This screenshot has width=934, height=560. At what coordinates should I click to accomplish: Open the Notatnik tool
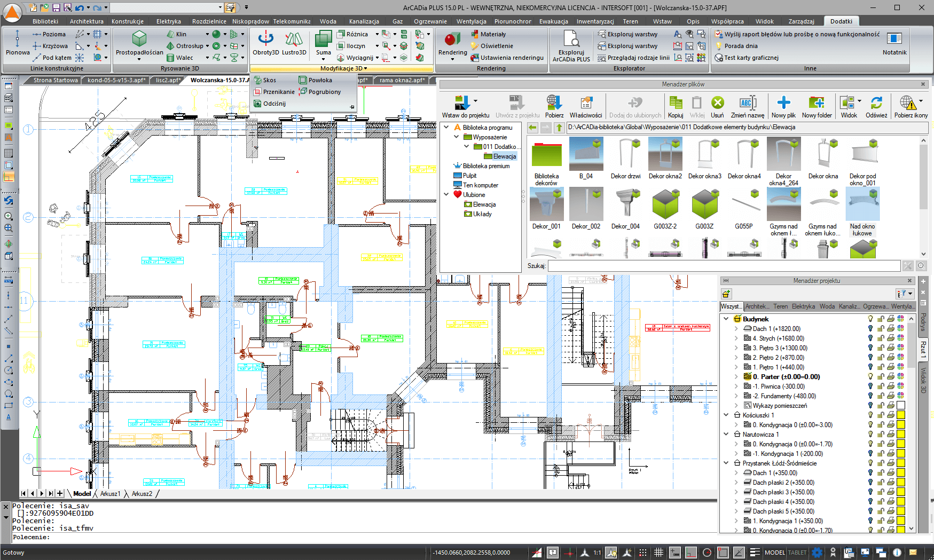[x=894, y=43]
